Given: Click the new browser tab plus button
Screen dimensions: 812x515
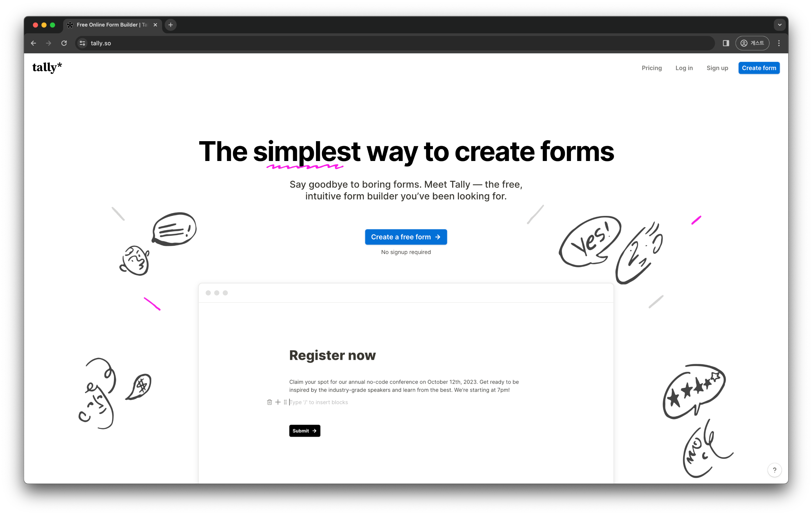Looking at the screenshot, I should coord(171,24).
